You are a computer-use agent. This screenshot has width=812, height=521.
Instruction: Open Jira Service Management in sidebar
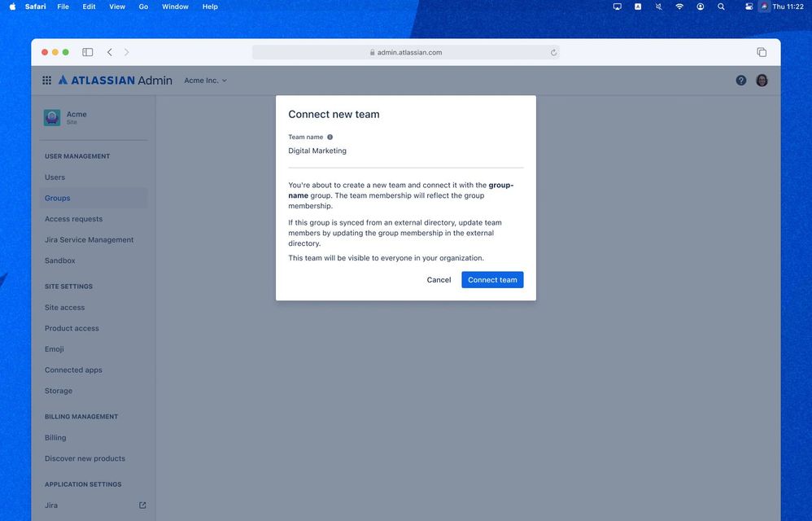click(x=94, y=240)
